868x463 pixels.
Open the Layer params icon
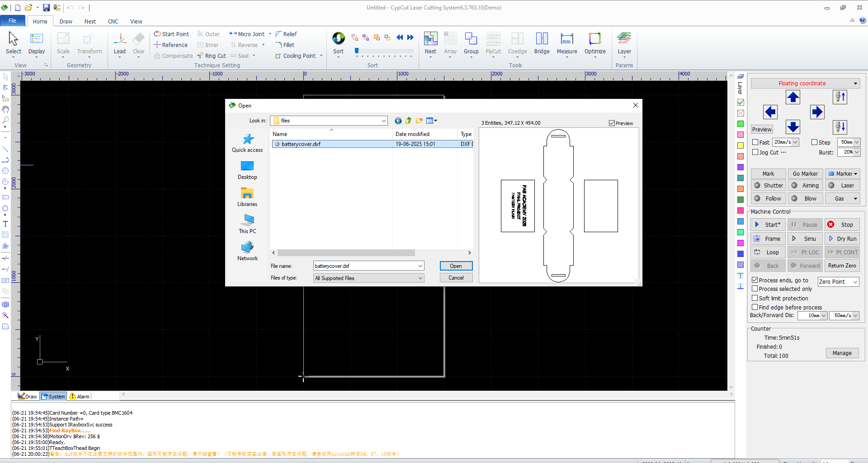[624, 43]
